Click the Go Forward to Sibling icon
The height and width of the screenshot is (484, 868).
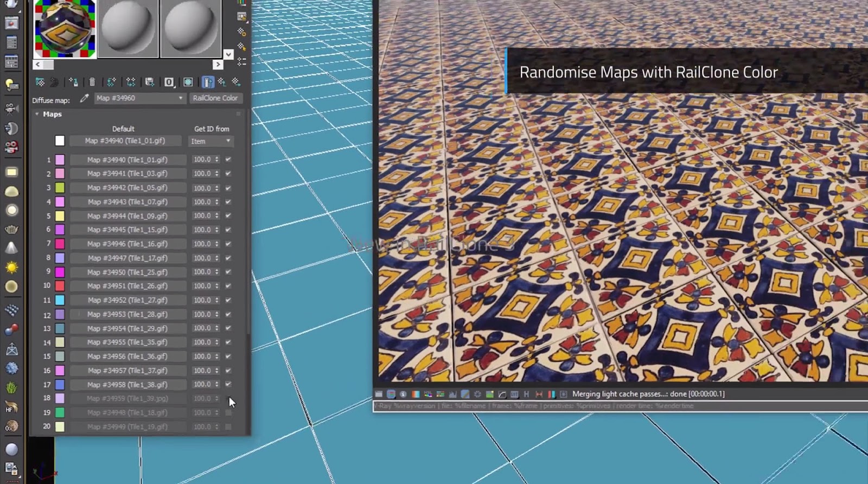[236, 82]
